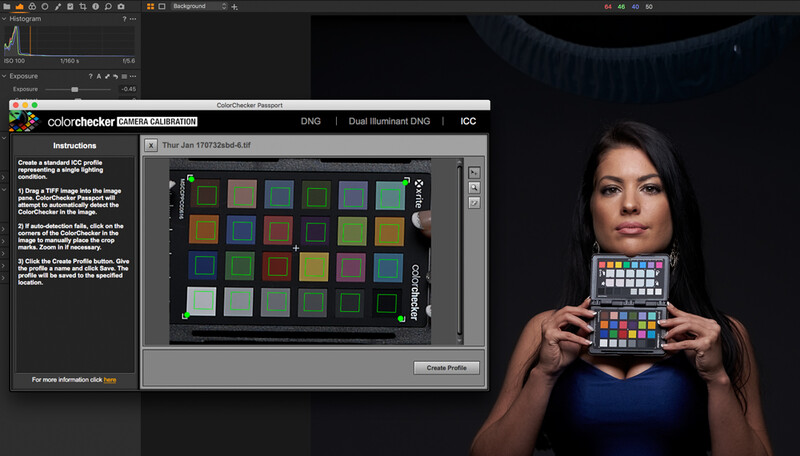Click the histogram graph display
Image resolution: width=800 pixels, height=456 pixels.
(x=69, y=41)
